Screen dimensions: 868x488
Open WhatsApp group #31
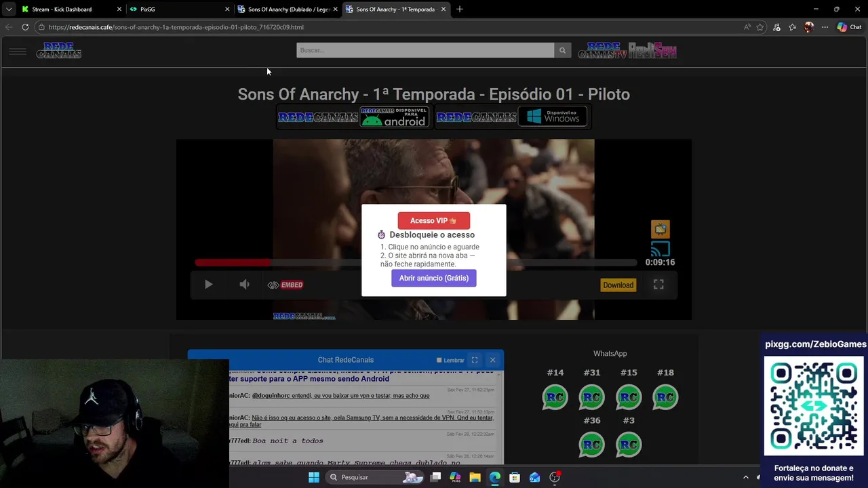[591, 397]
